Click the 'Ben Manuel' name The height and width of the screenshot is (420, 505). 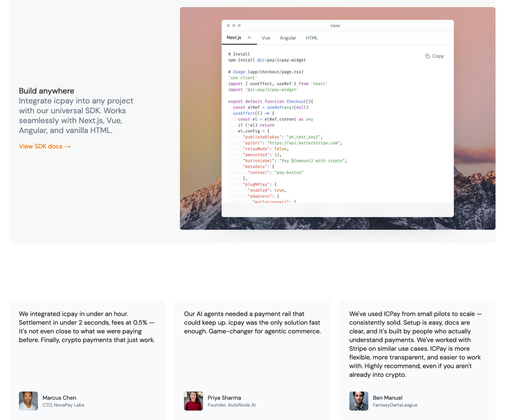click(x=388, y=398)
